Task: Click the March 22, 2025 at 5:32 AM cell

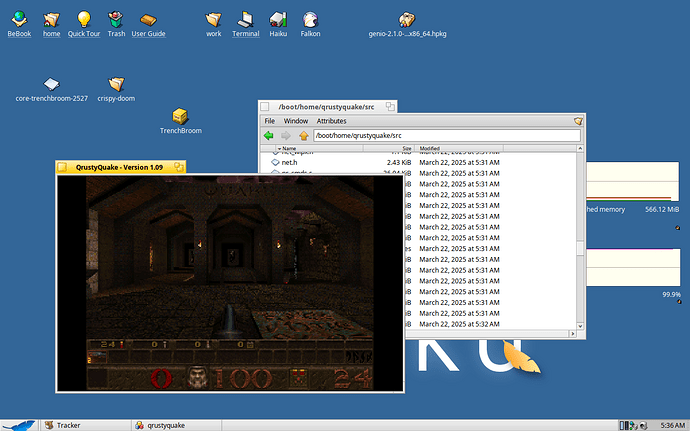Action: pyautogui.click(x=459, y=324)
